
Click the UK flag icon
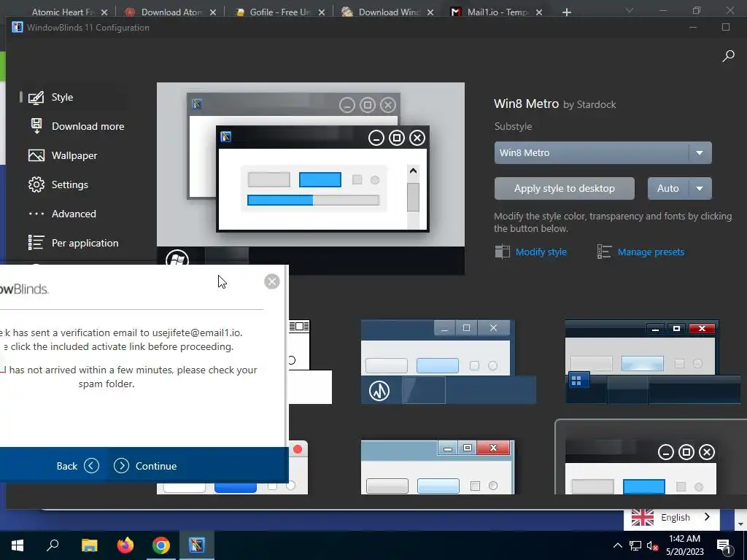point(643,518)
